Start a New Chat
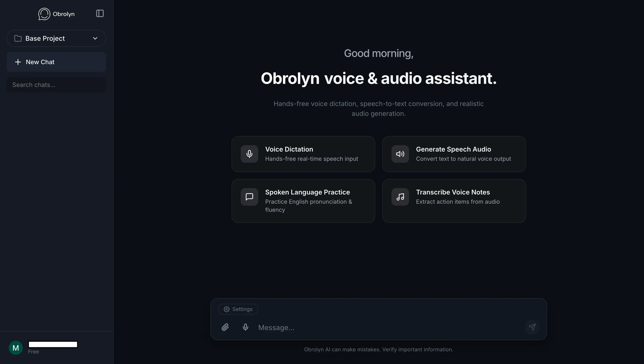The width and height of the screenshot is (644, 364). (x=56, y=62)
